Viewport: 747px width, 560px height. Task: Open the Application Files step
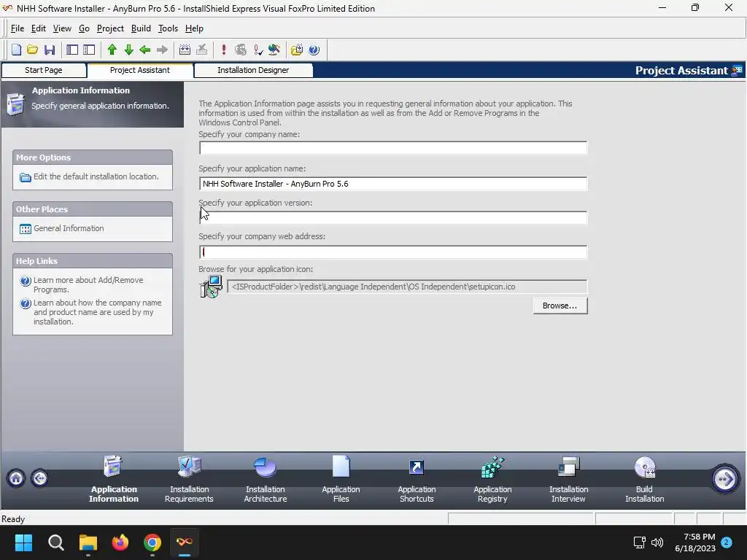[341, 478]
